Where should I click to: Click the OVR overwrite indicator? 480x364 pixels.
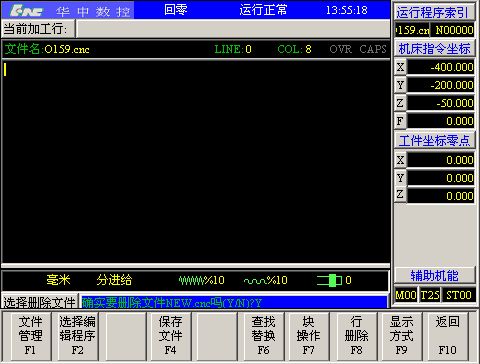[x=341, y=49]
